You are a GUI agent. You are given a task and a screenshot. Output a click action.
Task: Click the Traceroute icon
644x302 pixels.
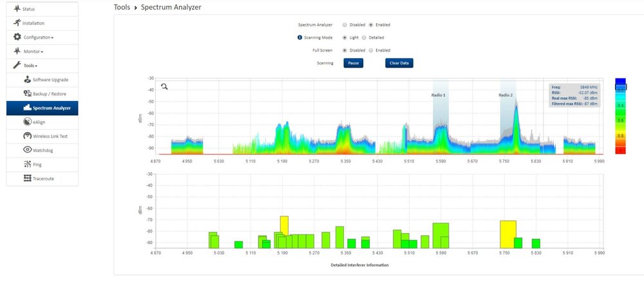click(27, 178)
